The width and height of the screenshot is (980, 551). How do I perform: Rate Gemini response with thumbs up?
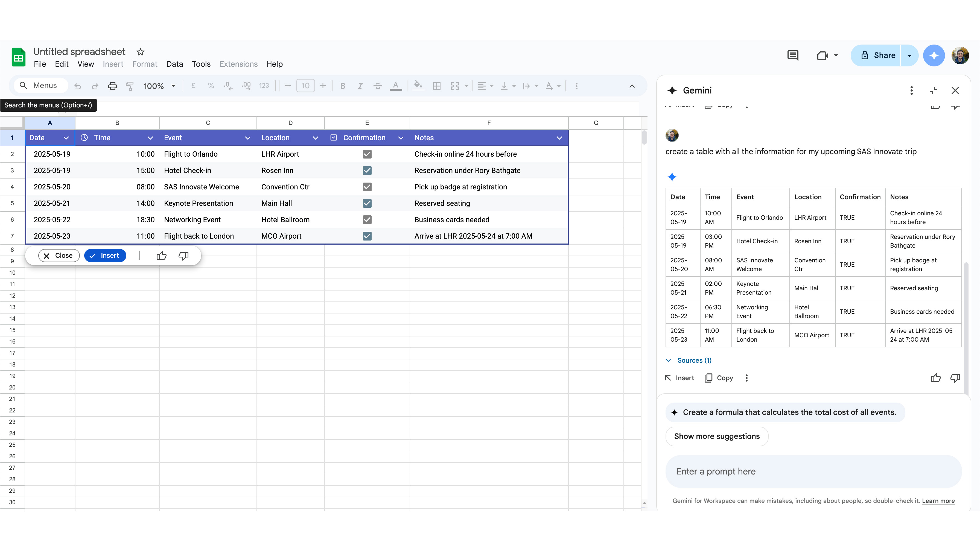pyautogui.click(x=936, y=378)
